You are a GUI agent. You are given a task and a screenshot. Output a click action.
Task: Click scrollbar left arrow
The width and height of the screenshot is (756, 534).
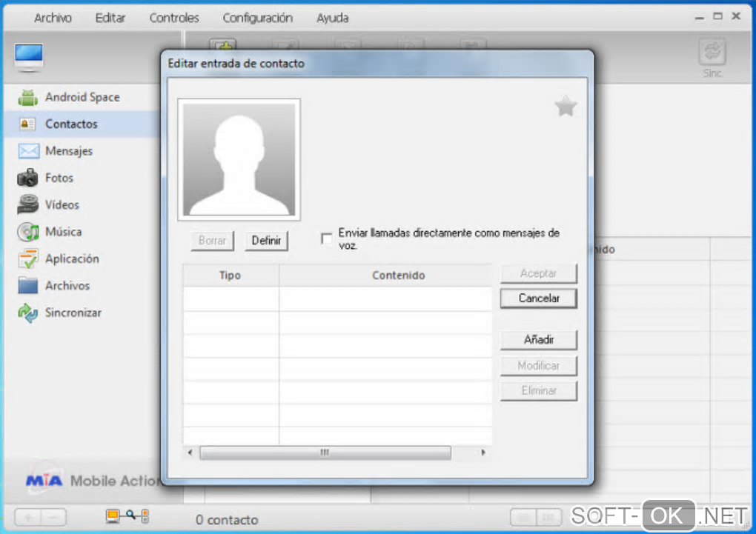click(x=190, y=453)
